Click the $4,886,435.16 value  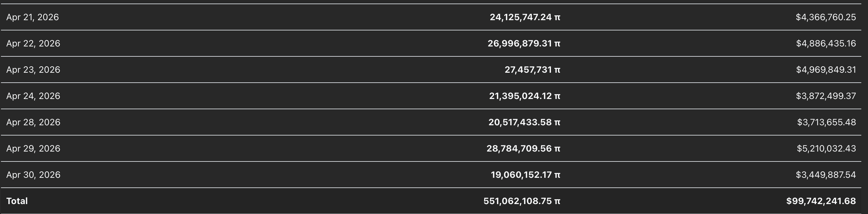pyautogui.click(x=826, y=44)
